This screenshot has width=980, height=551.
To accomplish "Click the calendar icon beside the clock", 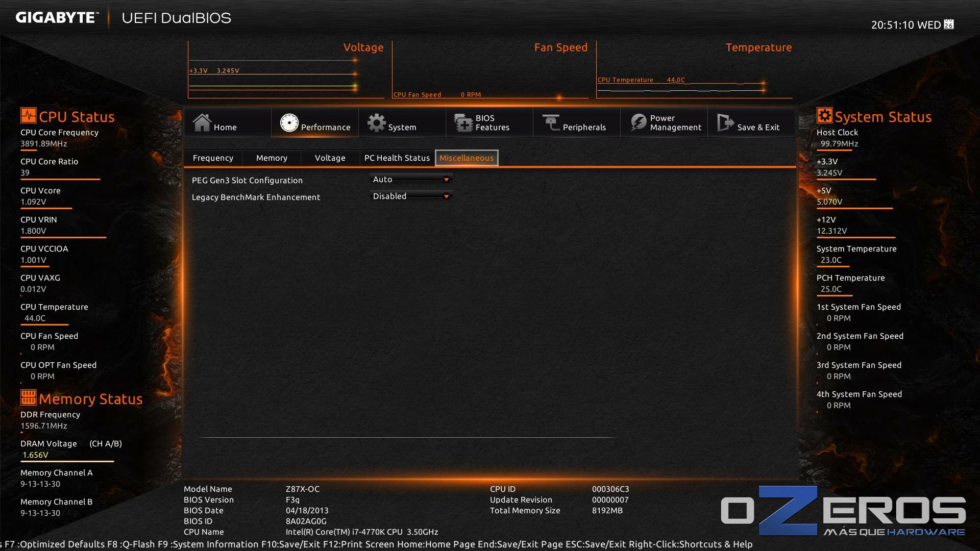I will pyautogui.click(x=949, y=24).
